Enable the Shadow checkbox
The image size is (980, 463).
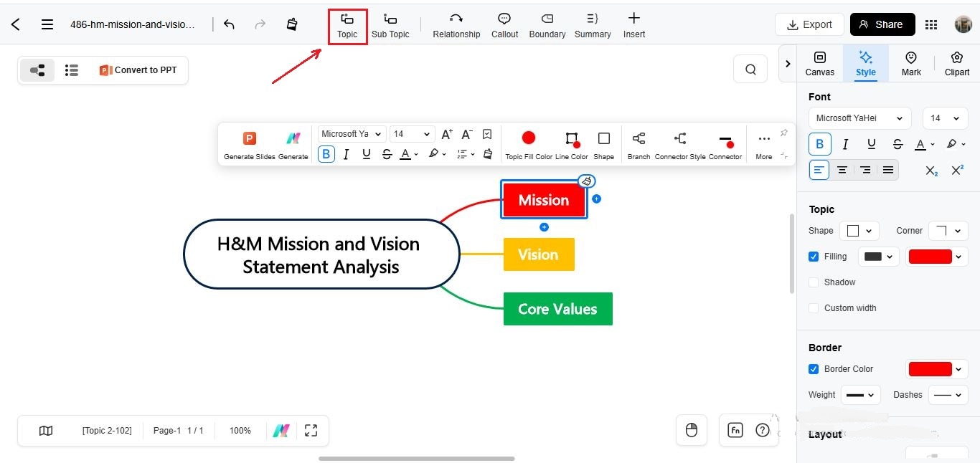(814, 282)
